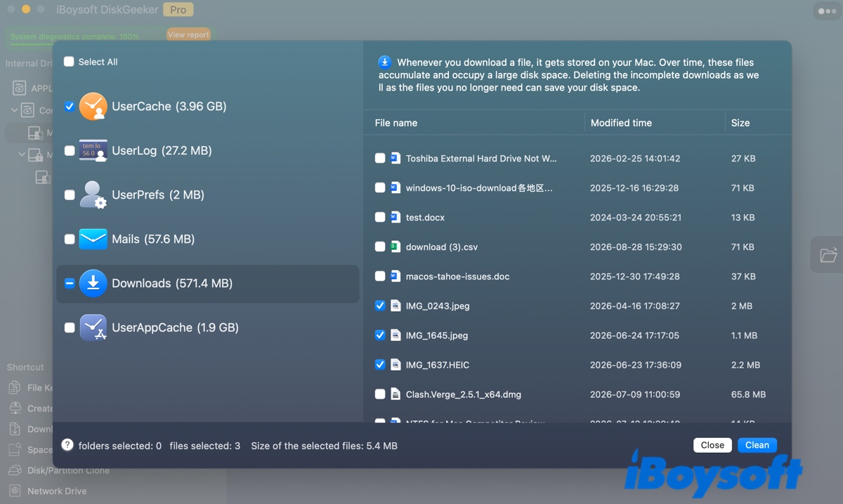Click the UserAppCache icon
Image resolution: width=843 pixels, height=504 pixels.
point(93,328)
